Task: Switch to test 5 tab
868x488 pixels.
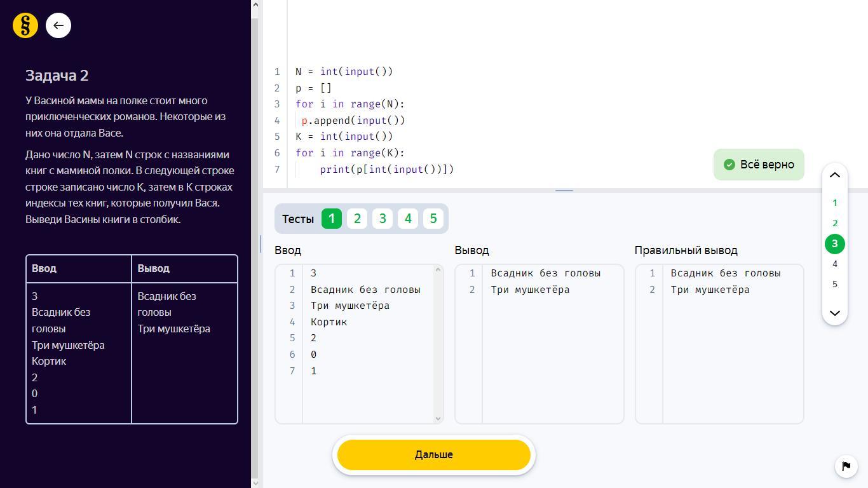Action: coord(433,219)
